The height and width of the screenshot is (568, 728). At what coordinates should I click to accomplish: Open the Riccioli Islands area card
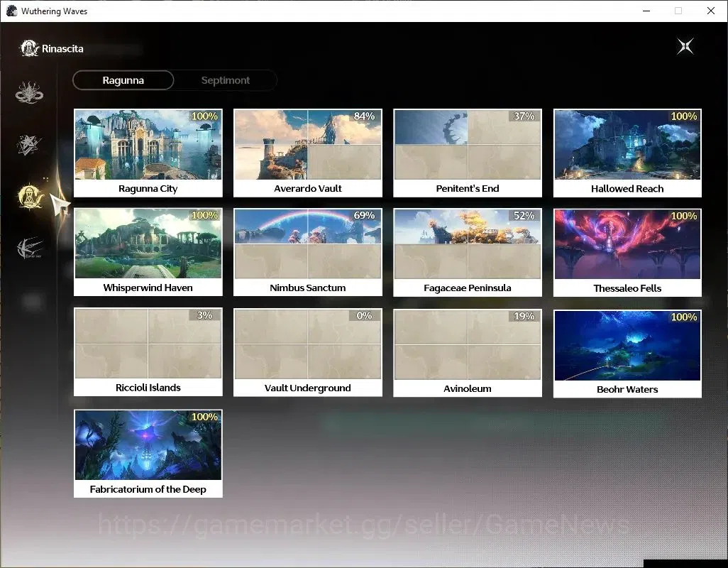[x=148, y=352]
